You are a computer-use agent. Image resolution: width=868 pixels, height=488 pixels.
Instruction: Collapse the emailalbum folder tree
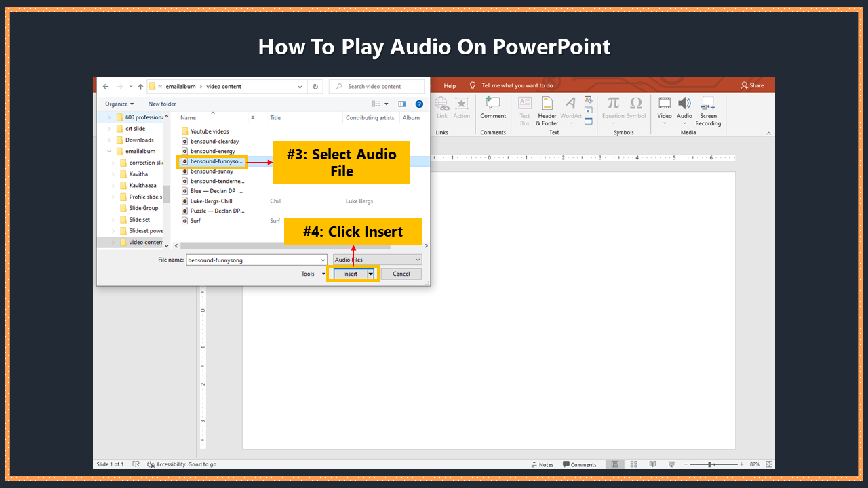pyautogui.click(x=111, y=151)
